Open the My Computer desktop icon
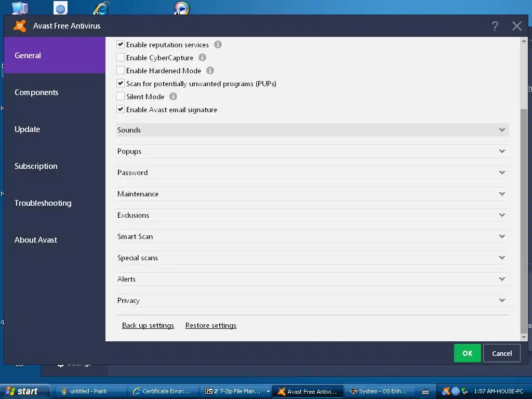Image resolution: width=532 pixels, height=399 pixels. tap(20, 7)
